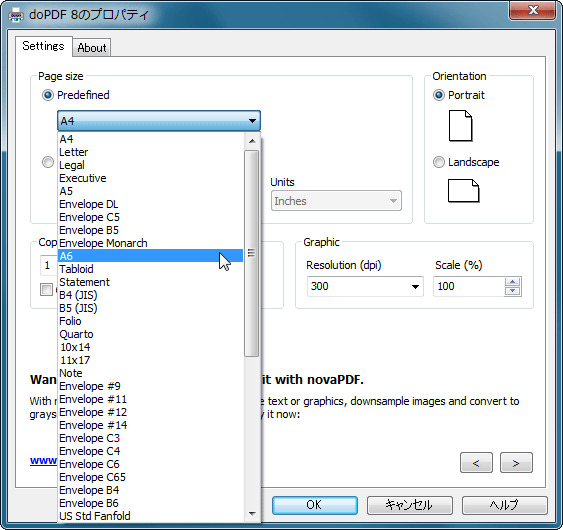Pick B5 (JIS) page size
Viewport: 563px width, 530px height.
coord(150,308)
